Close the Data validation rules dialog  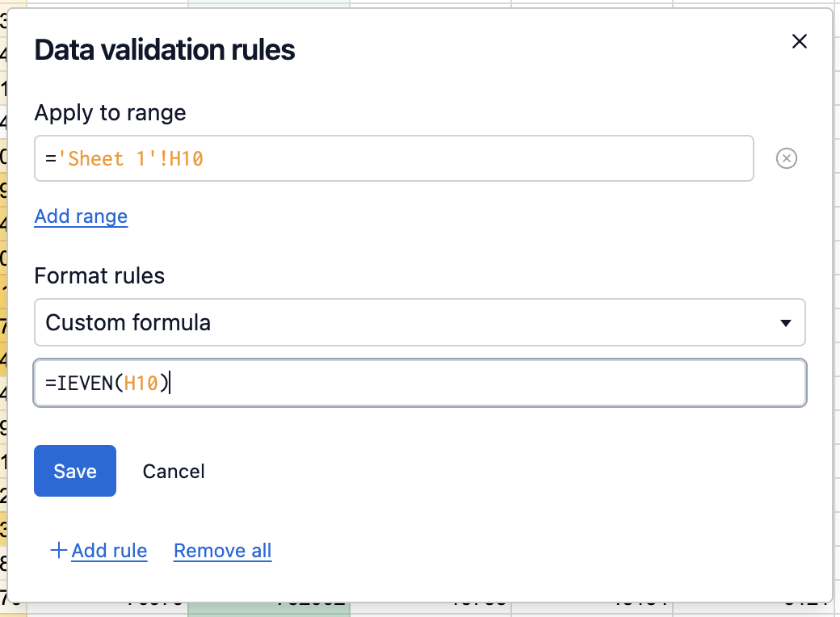click(799, 42)
